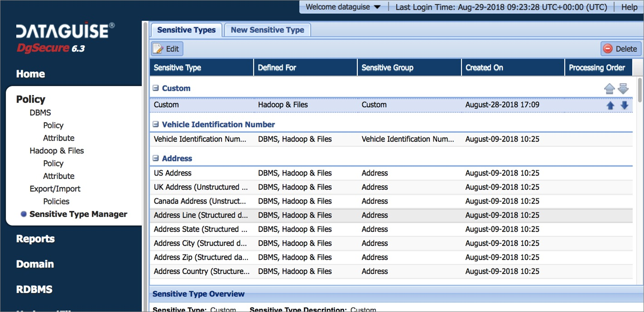Click the blue up arrow on Custom row
644x312 pixels.
[x=610, y=105]
